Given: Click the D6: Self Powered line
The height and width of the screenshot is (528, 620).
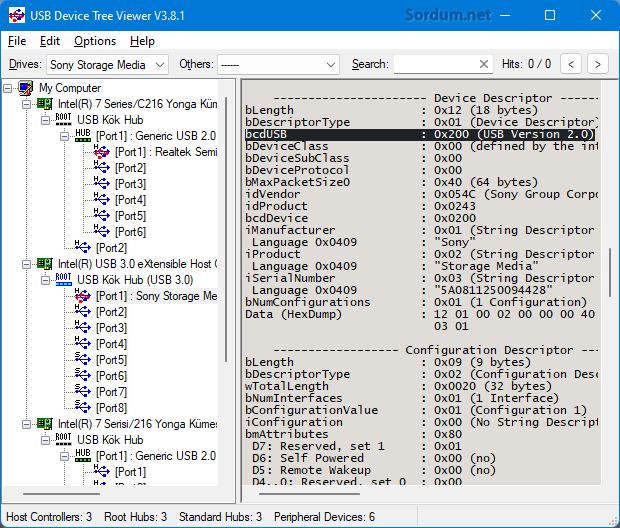Looking at the screenshot, I should tap(374, 458).
